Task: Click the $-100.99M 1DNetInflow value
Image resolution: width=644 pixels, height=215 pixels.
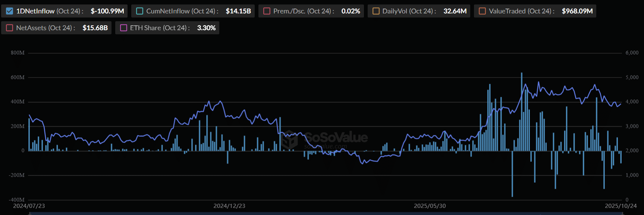Action: click(107, 11)
